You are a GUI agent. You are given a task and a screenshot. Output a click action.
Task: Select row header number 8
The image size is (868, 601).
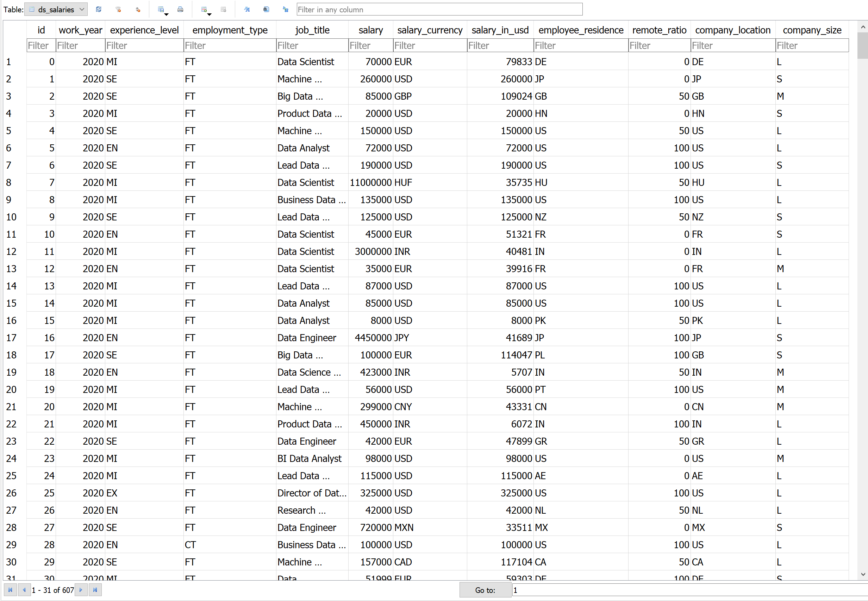15,183
